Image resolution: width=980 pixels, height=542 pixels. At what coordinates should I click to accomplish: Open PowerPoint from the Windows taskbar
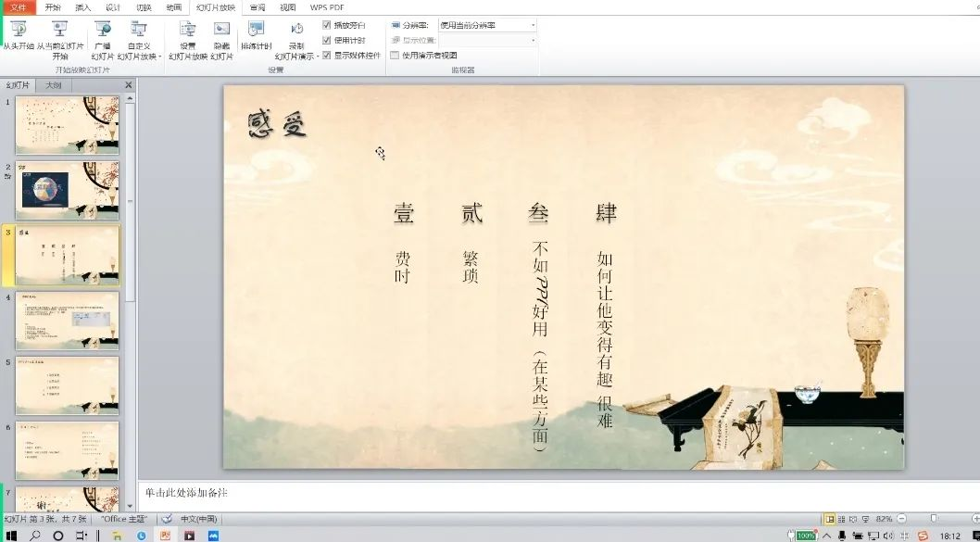(166, 535)
